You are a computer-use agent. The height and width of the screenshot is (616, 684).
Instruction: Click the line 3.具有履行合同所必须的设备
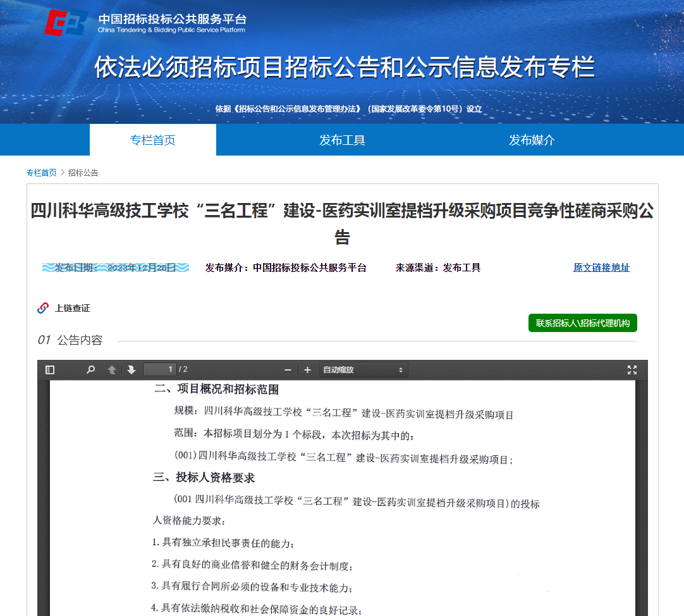click(x=252, y=587)
